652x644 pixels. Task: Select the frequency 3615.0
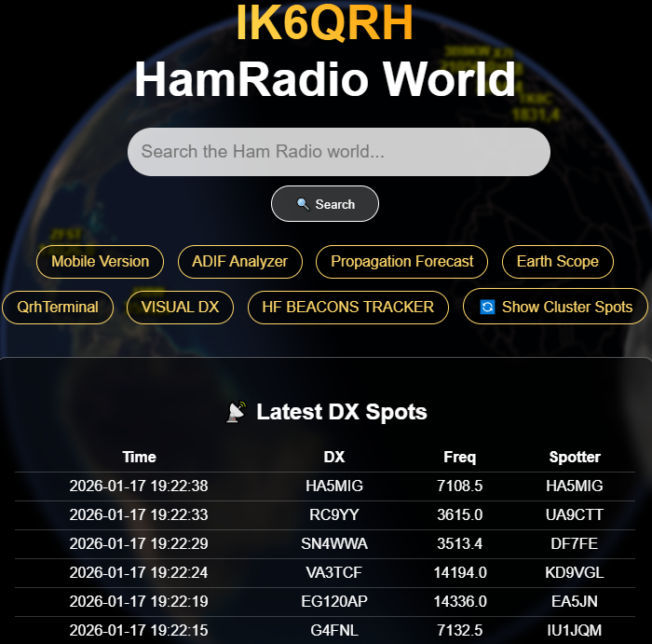pos(460,515)
